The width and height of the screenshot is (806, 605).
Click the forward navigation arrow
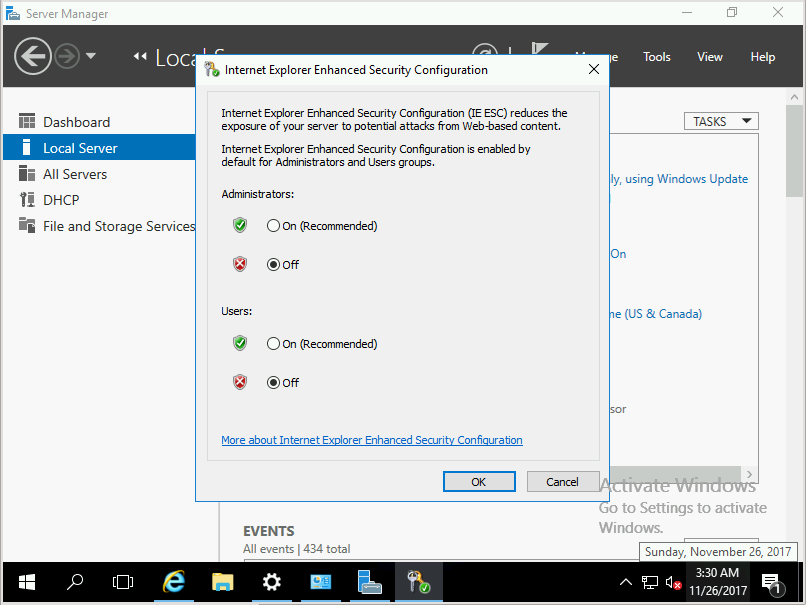(67, 56)
